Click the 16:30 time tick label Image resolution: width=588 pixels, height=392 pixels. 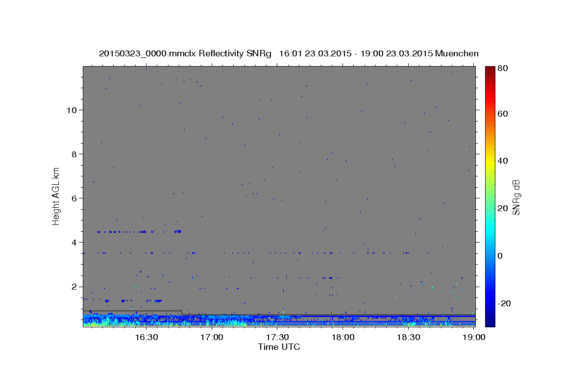point(147,337)
